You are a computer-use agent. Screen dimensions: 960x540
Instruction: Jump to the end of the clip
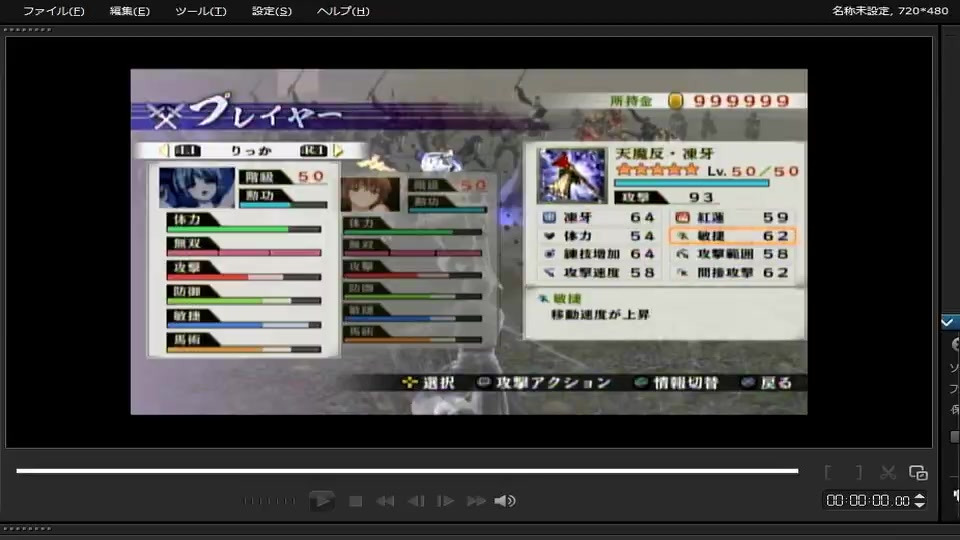pyautogui.click(x=476, y=501)
